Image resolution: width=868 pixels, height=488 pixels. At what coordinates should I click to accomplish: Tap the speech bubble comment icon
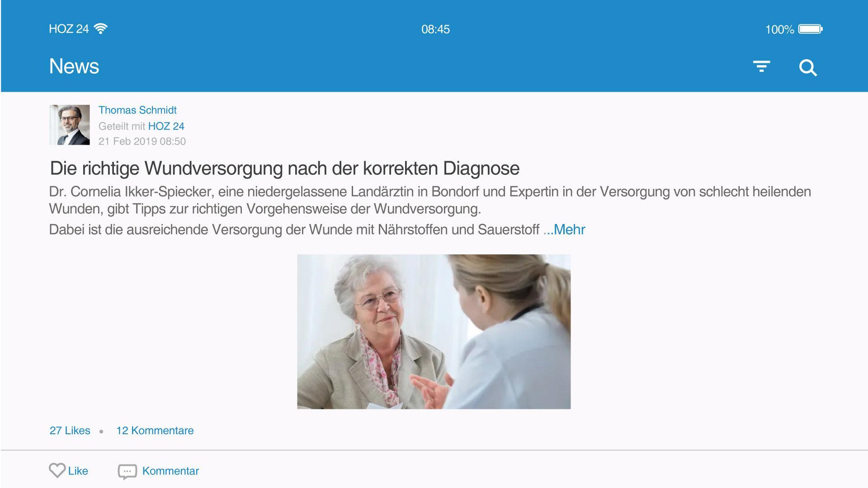(x=127, y=471)
